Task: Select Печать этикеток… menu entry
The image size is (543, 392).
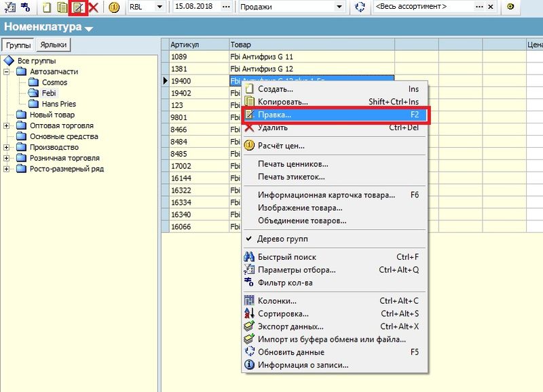Action: point(335,177)
